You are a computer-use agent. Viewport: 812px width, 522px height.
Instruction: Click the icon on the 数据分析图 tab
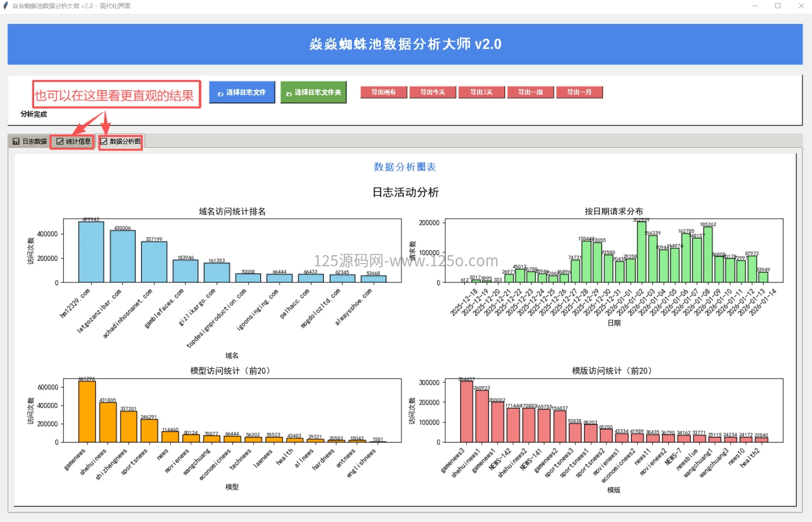click(104, 142)
